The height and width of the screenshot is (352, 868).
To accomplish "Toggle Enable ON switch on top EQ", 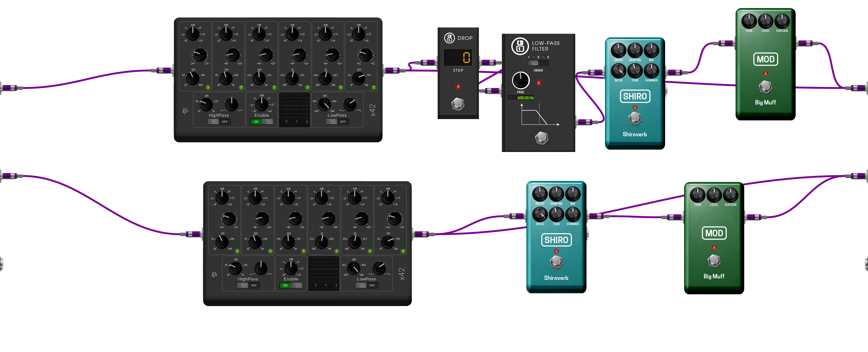I will click(x=261, y=122).
